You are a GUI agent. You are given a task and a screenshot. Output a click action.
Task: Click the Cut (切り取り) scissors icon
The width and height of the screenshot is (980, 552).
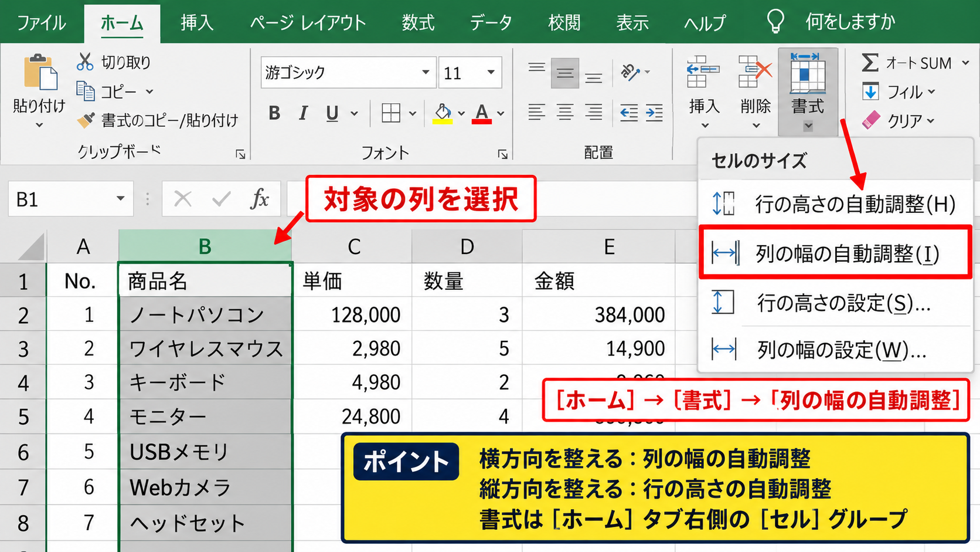[x=85, y=62]
